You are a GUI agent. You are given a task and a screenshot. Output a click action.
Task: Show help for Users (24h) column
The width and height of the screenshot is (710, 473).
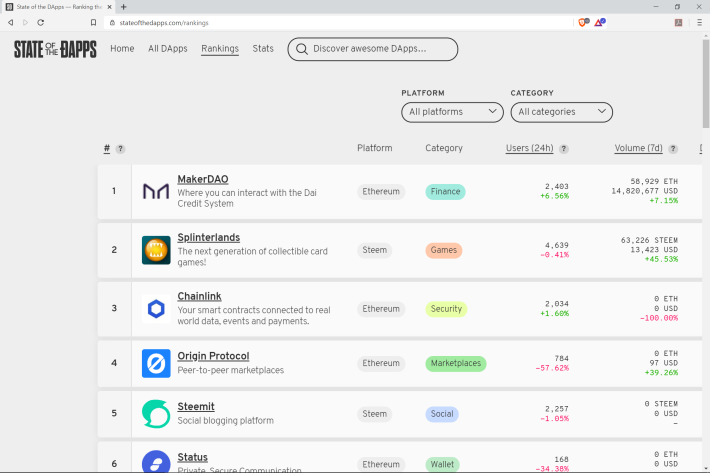point(563,149)
